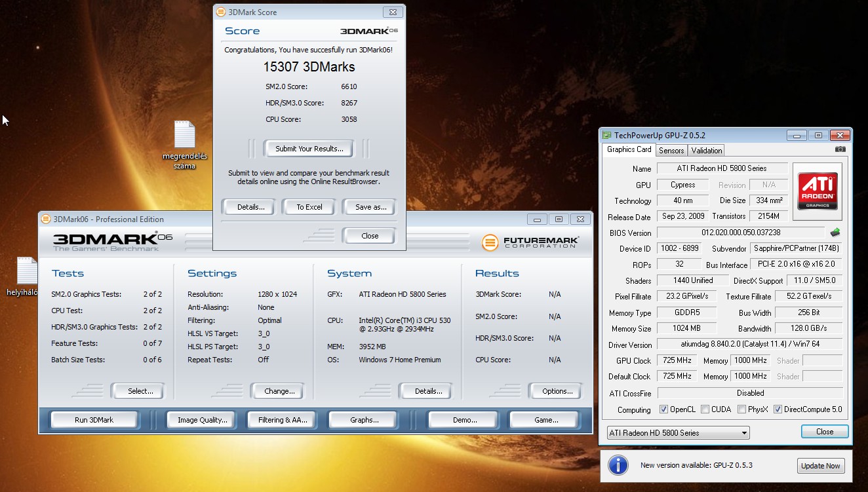Screen dimensions: 868x492
Task: Switch to the Sensors tab
Action: (671, 150)
